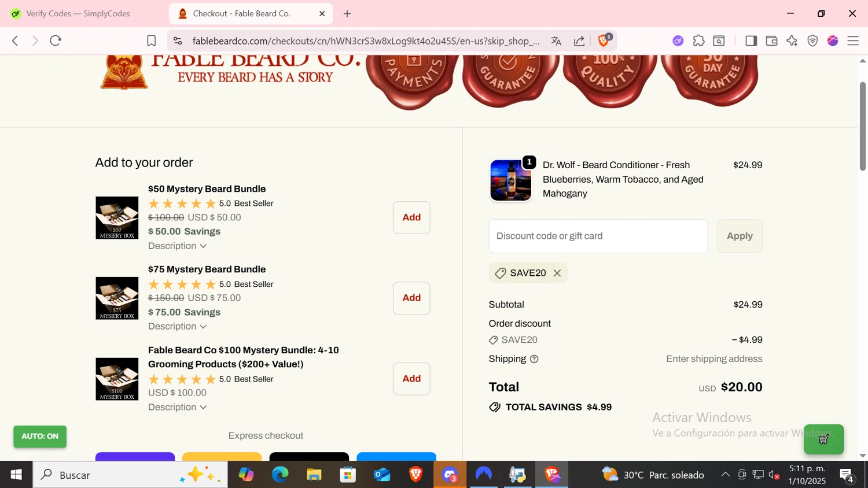Image resolution: width=868 pixels, height=488 pixels.
Task: Click the shipping help question mark icon
Action: [534, 359]
